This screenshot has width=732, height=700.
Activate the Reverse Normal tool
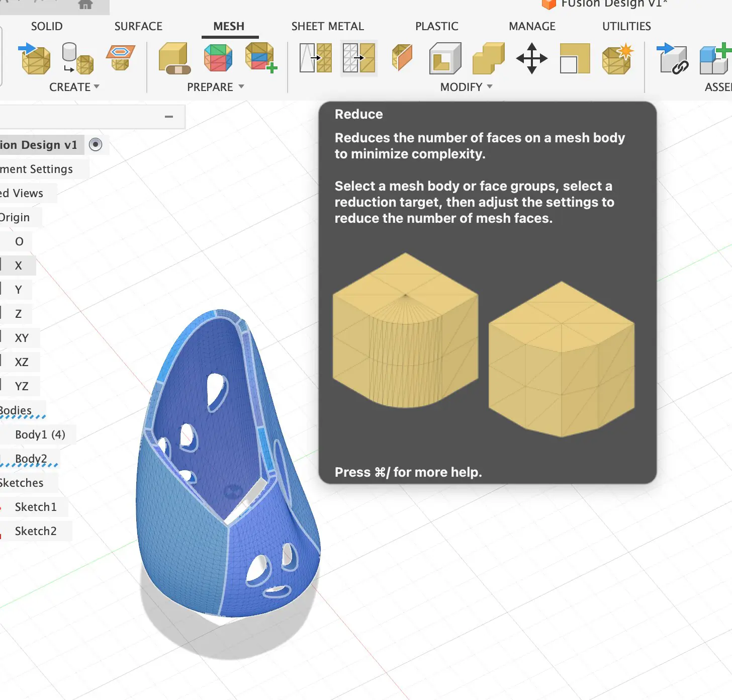(402, 58)
